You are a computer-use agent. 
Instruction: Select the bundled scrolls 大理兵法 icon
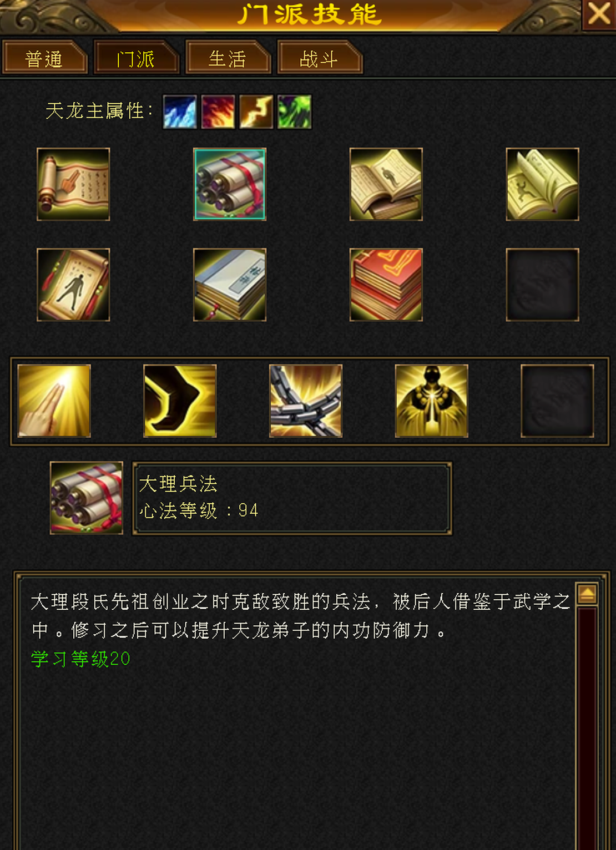230,184
